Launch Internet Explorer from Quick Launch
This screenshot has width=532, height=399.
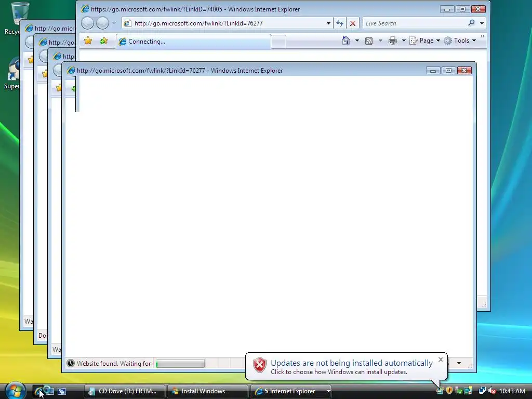pyautogui.click(x=38, y=391)
